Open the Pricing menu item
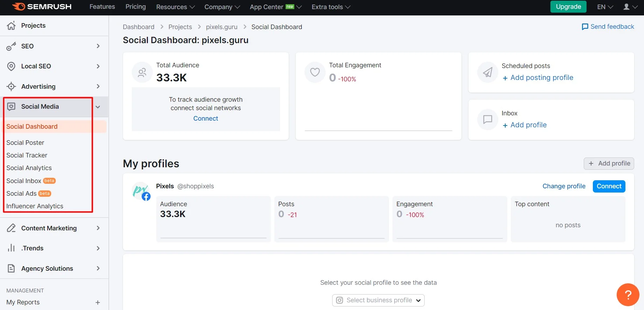Image resolution: width=644 pixels, height=310 pixels. tap(136, 7)
